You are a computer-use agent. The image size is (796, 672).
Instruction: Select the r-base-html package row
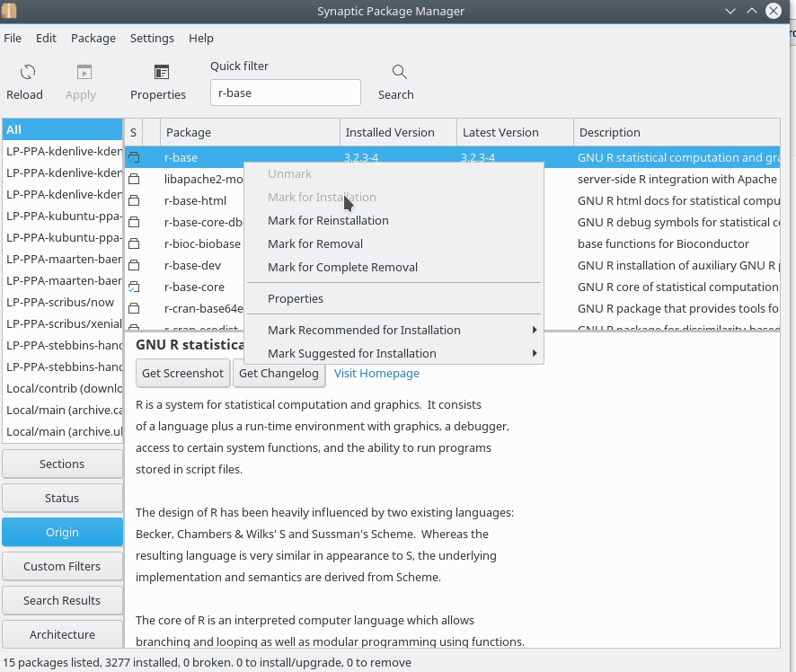[x=196, y=200]
